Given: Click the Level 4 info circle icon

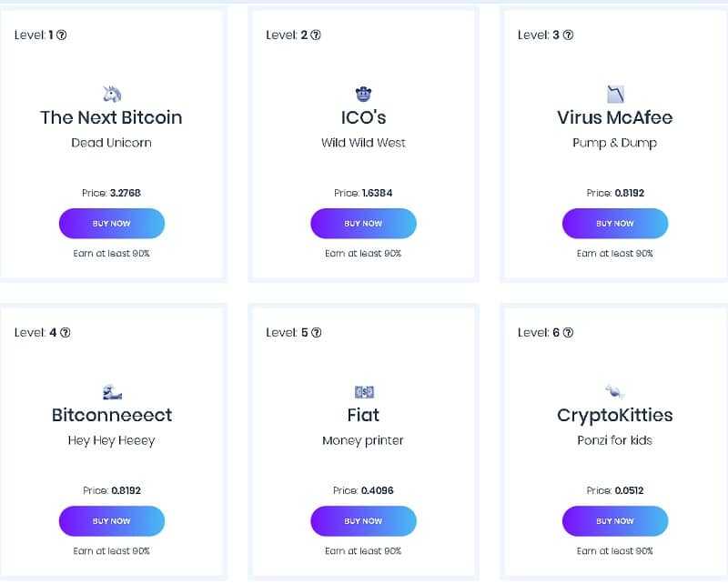Looking at the screenshot, I should click(x=64, y=332).
